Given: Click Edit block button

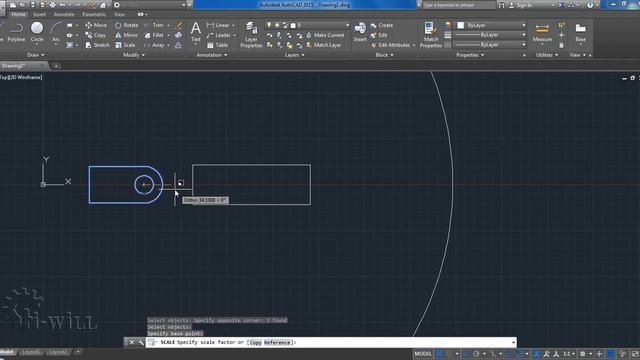Looking at the screenshot, I should pyautogui.click(x=379, y=35).
